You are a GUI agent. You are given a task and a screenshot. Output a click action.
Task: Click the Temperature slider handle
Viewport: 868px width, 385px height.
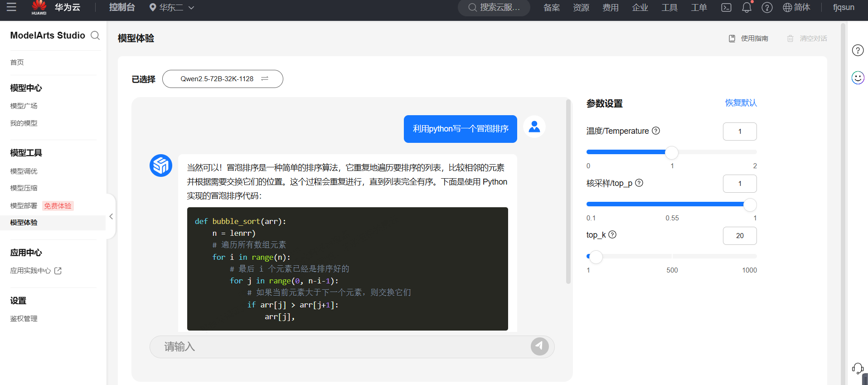click(672, 152)
